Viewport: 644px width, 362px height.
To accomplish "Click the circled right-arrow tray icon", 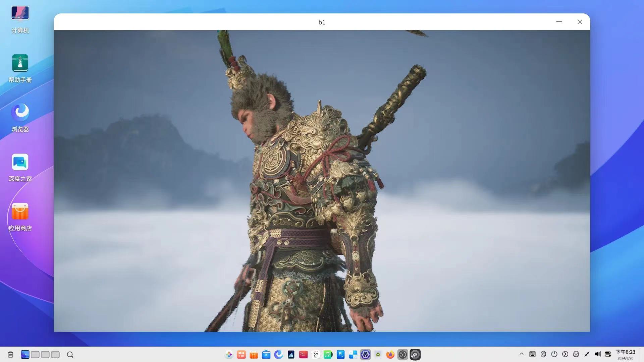I will (x=565, y=354).
